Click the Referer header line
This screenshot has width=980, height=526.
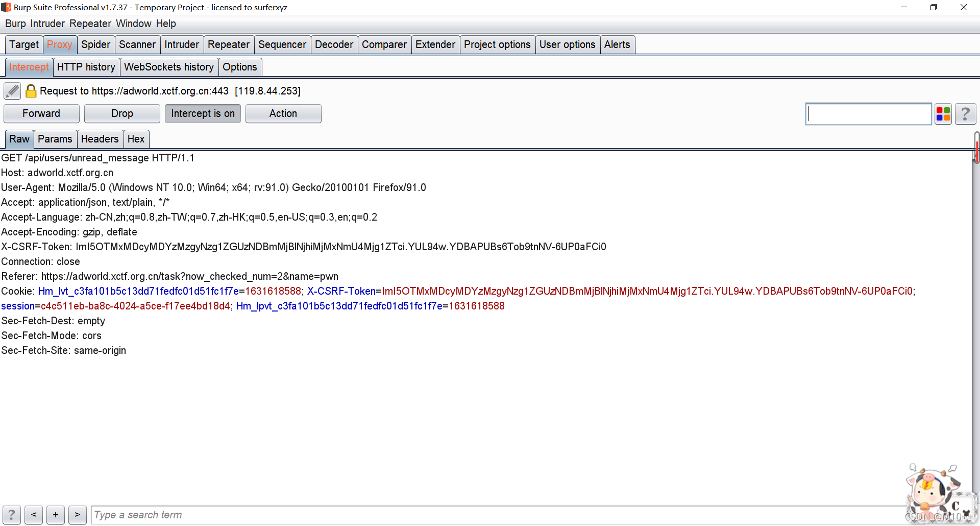point(169,276)
